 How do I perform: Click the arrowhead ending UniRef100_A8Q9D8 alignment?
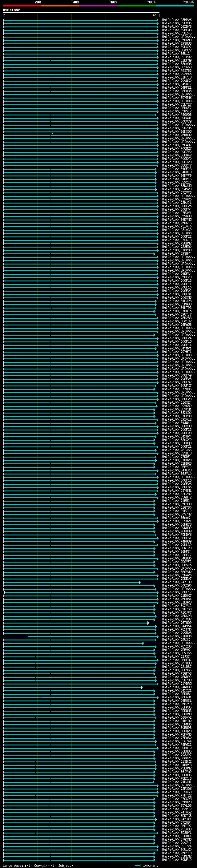pos(155,115)
